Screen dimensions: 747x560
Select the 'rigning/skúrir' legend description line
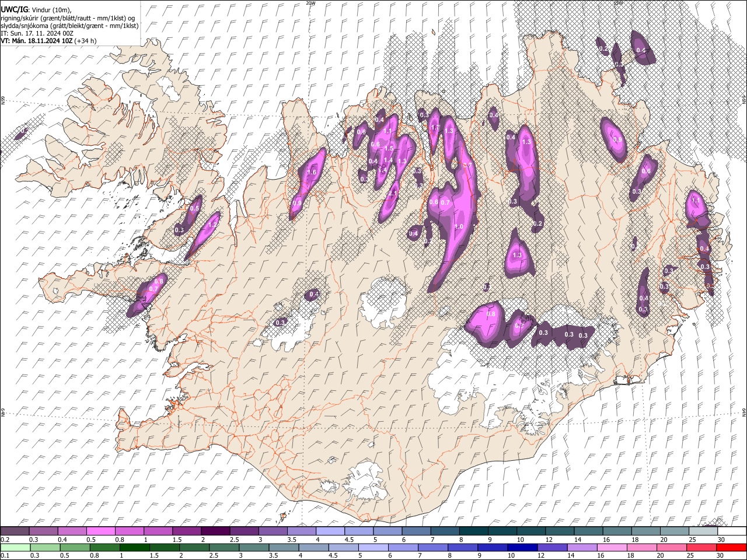68,18
